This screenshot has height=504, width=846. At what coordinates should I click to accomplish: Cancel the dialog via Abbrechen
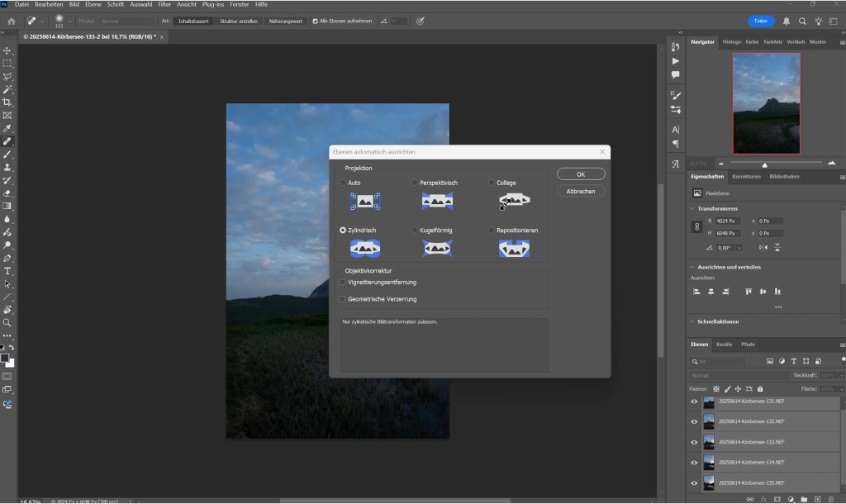(581, 191)
